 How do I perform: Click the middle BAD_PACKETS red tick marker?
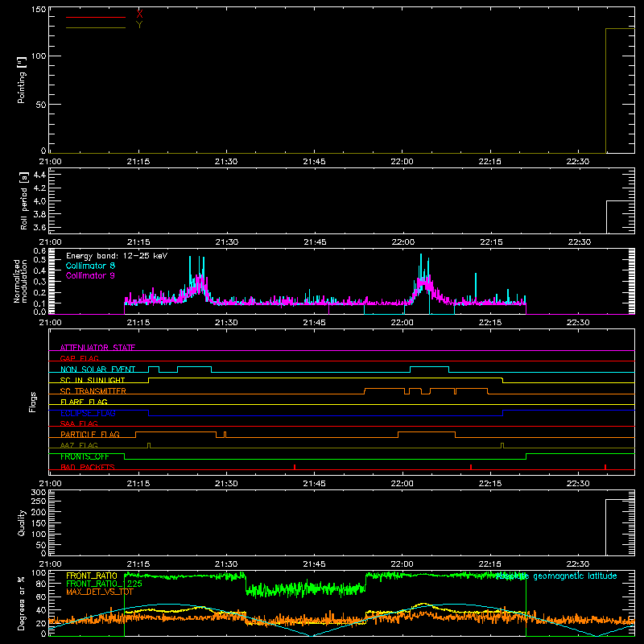(471, 467)
